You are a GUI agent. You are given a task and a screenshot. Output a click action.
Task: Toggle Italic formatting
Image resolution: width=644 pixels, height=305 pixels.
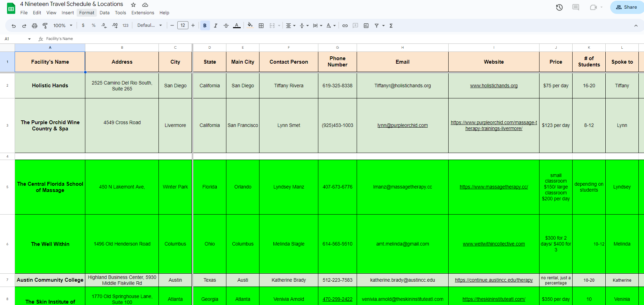(216, 25)
